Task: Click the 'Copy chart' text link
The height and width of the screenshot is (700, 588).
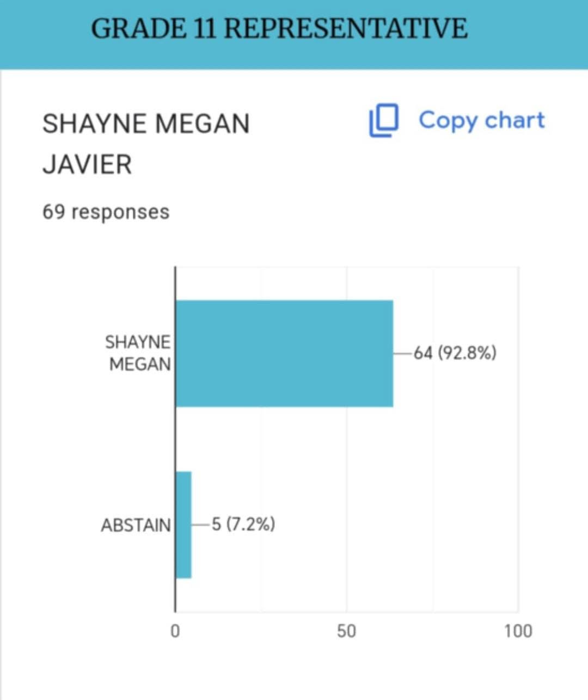Action: point(481,120)
